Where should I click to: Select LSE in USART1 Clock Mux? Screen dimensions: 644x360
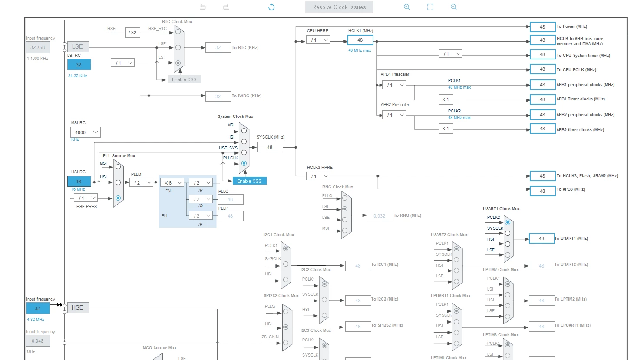click(x=508, y=255)
